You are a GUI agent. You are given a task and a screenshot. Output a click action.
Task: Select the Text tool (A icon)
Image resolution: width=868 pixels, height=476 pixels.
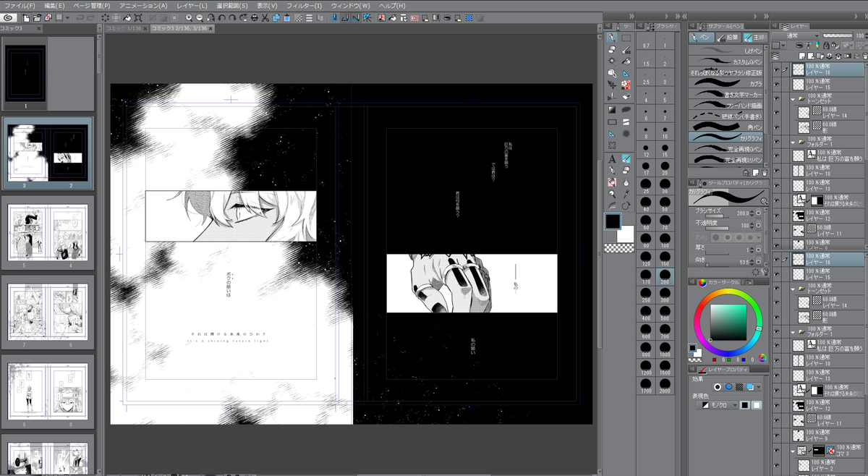612,158
